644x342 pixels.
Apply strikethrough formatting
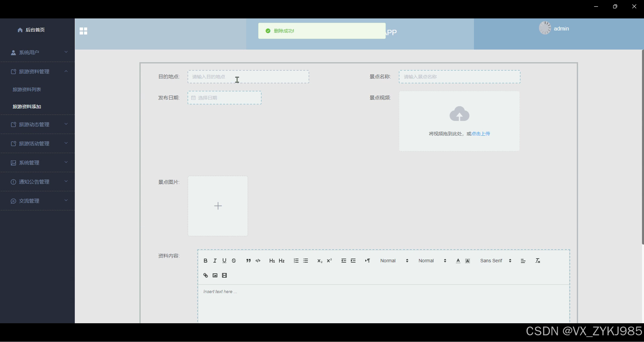pyautogui.click(x=234, y=261)
